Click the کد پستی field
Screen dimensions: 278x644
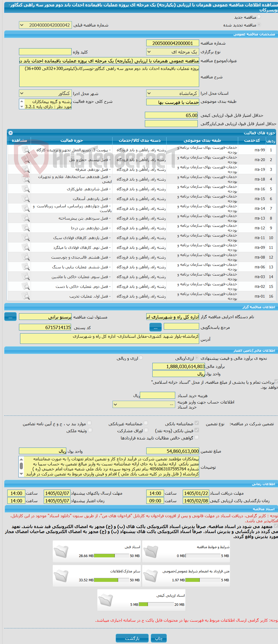(45, 327)
